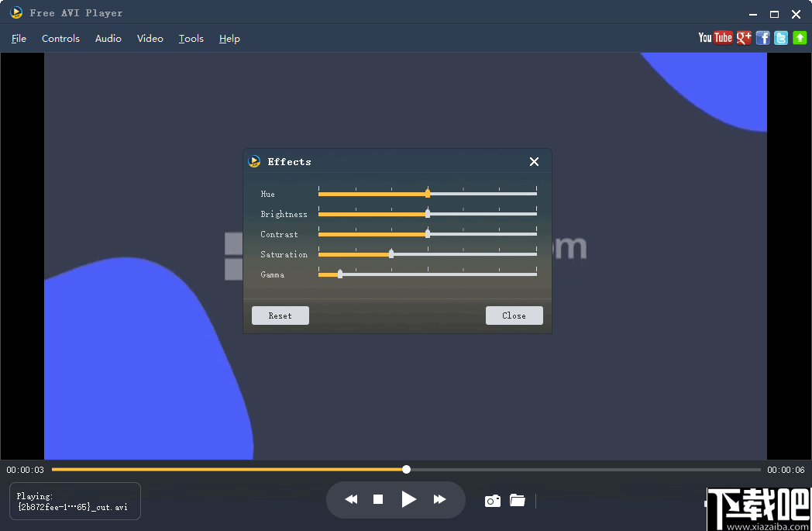Open the Tools menu

click(x=191, y=39)
